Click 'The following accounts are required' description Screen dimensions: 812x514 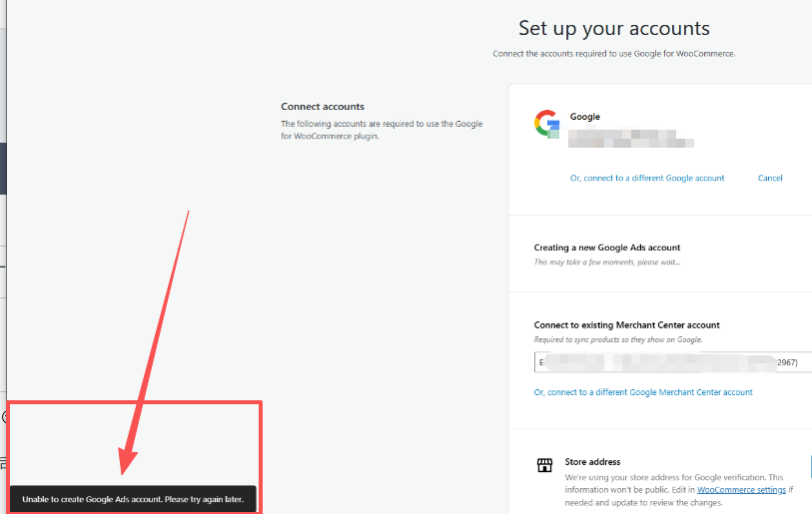point(382,130)
